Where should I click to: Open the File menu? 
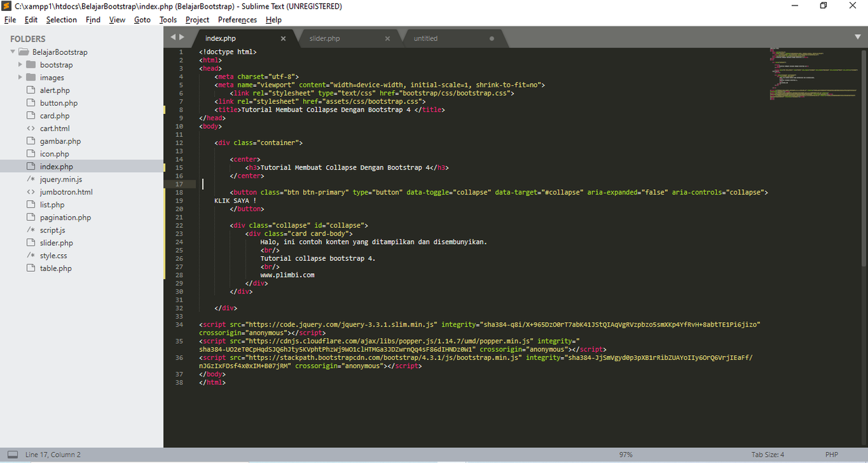[10, 20]
